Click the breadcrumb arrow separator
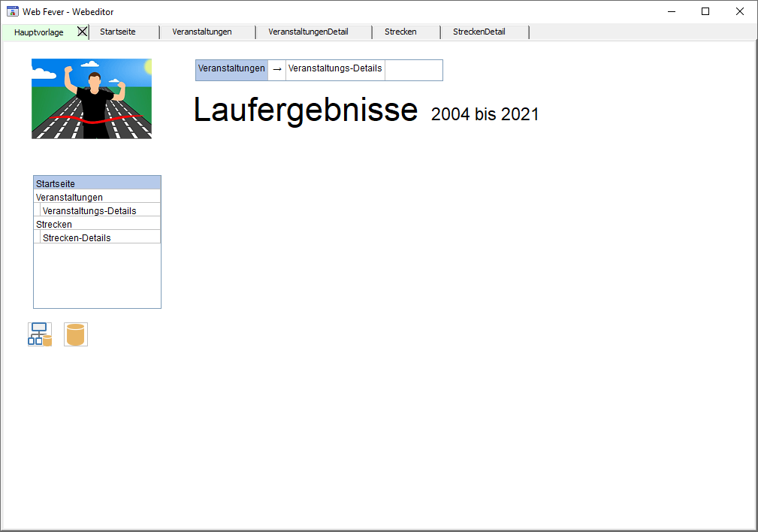 pos(277,69)
